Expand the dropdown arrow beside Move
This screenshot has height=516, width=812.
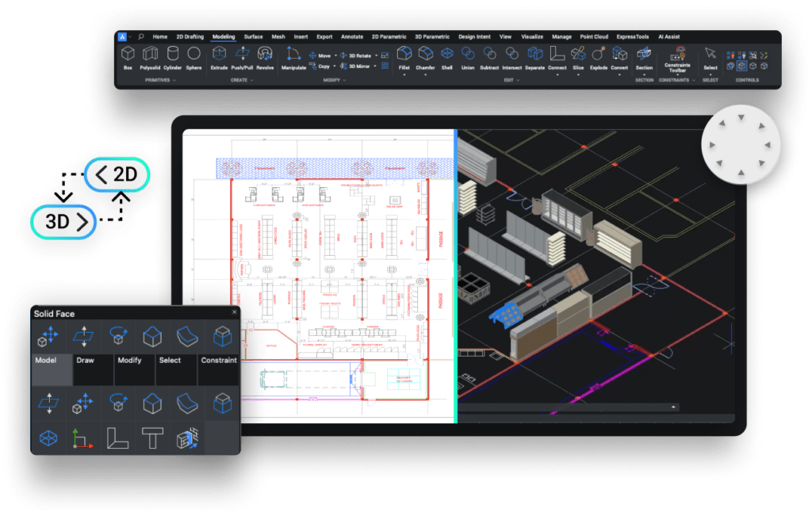pos(335,55)
